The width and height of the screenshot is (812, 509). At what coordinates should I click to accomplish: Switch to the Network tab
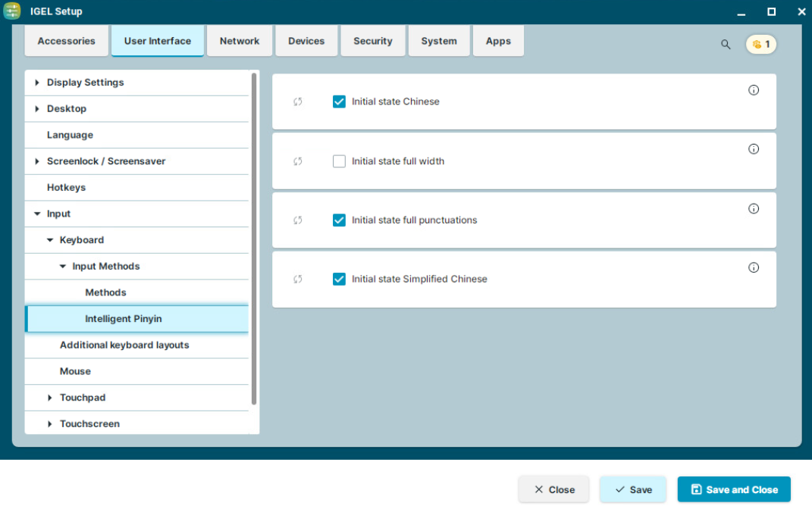(x=240, y=42)
